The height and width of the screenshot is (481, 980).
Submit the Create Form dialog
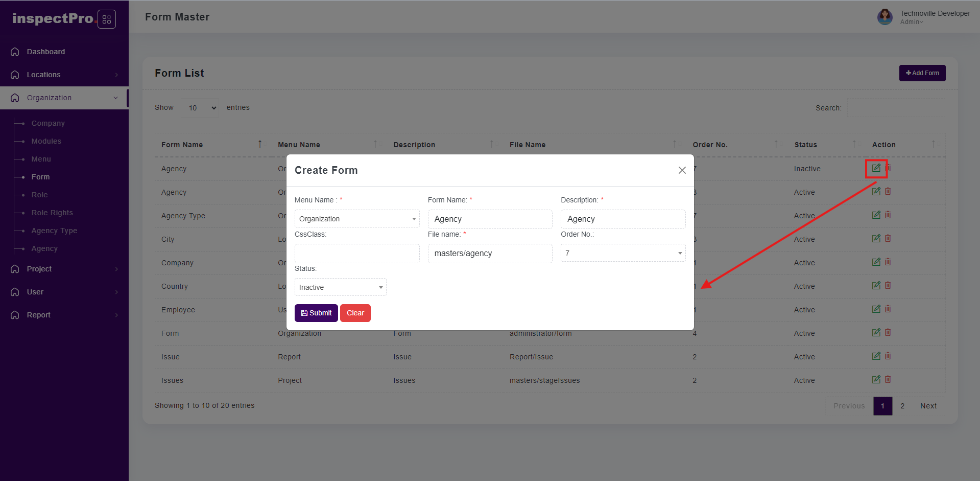point(316,313)
